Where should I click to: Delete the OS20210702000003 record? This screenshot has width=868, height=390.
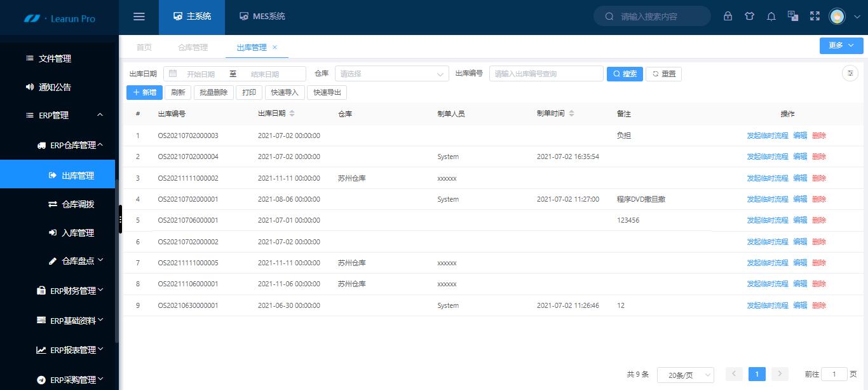(819, 135)
